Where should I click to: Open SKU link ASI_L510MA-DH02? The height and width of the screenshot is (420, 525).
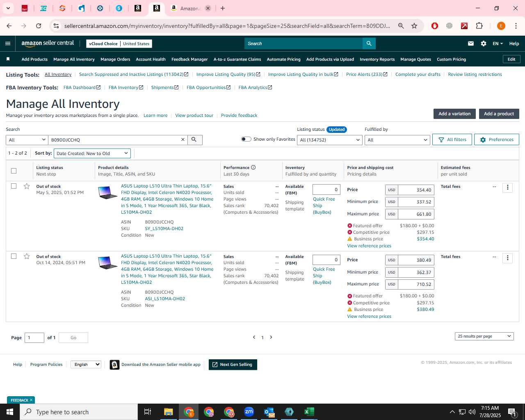[165, 299]
